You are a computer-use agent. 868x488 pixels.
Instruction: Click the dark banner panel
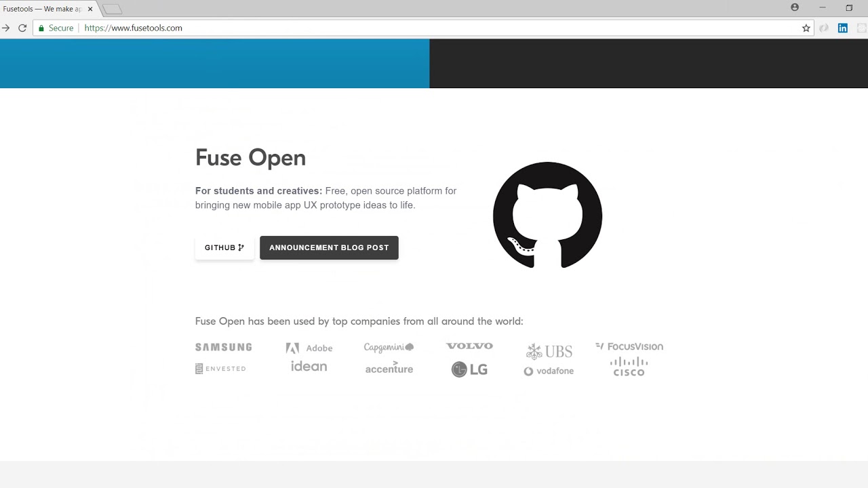pyautogui.click(x=648, y=63)
